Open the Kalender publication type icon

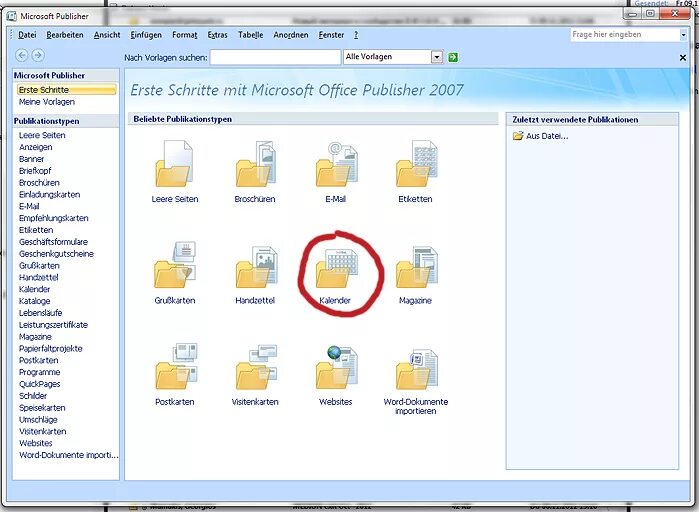point(337,267)
